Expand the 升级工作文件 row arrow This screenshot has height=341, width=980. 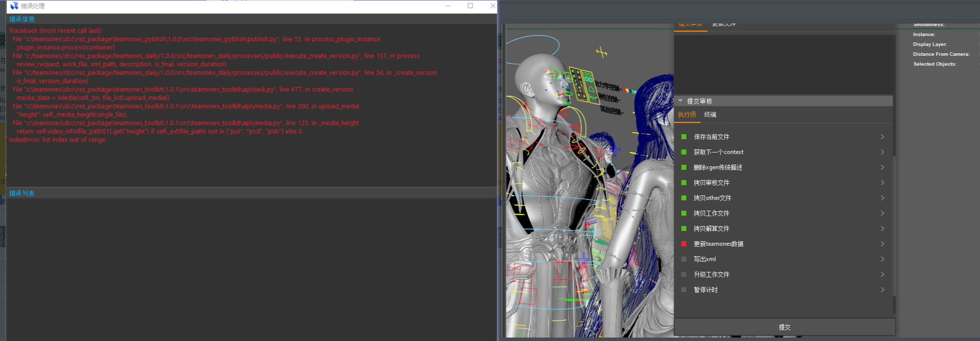[x=882, y=274]
